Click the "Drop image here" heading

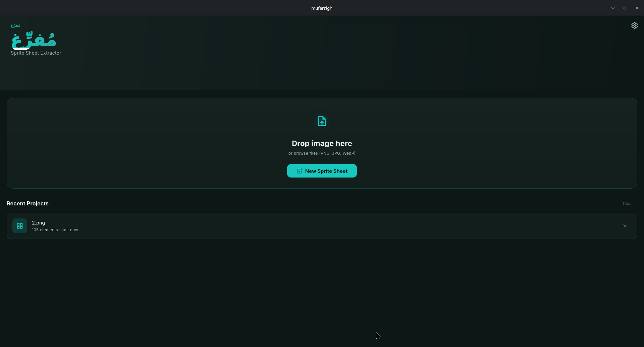pos(322,143)
